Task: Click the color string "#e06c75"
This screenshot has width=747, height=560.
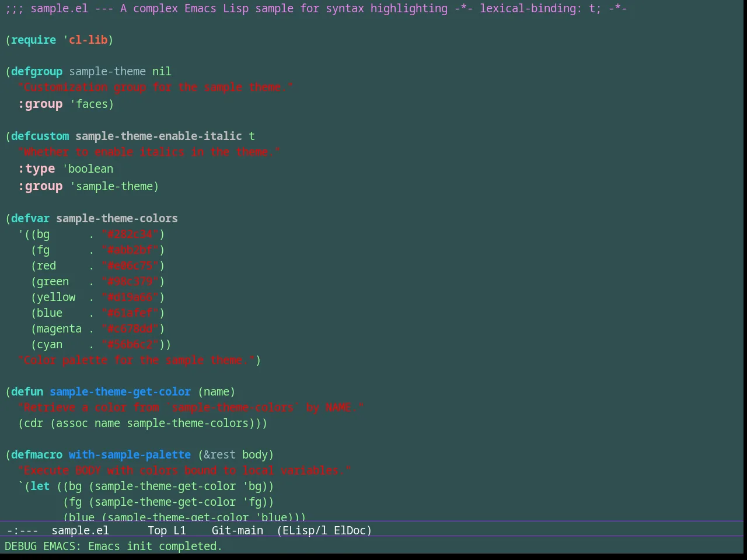Action: pyautogui.click(x=130, y=266)
